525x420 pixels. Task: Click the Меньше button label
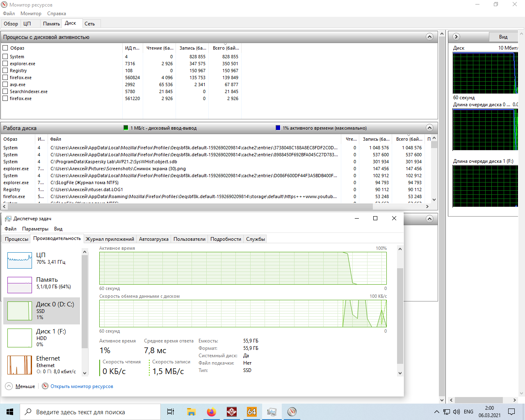(25, 386)
